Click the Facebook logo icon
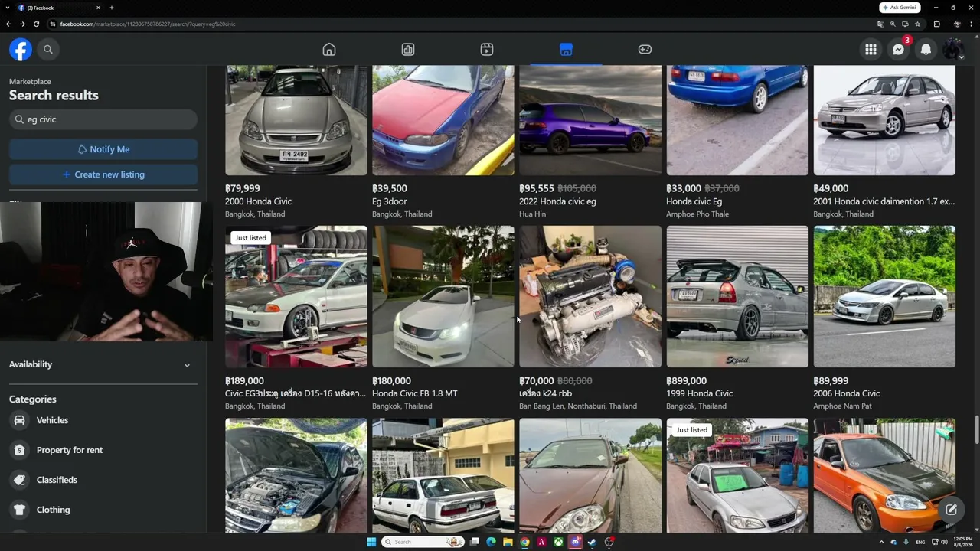Viewport: 980px width, 551px height. click(x=21, y=50)
